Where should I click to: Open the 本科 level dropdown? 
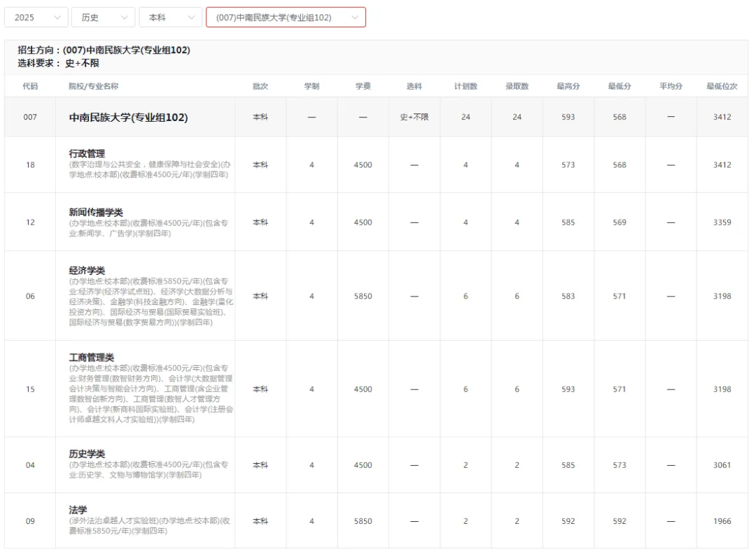coord(170,17)
